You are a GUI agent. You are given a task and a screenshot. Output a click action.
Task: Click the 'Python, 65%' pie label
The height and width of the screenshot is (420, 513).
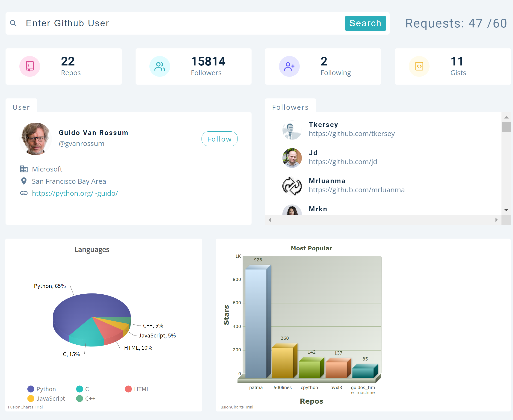pyautogui.click(x=50, y=286)
